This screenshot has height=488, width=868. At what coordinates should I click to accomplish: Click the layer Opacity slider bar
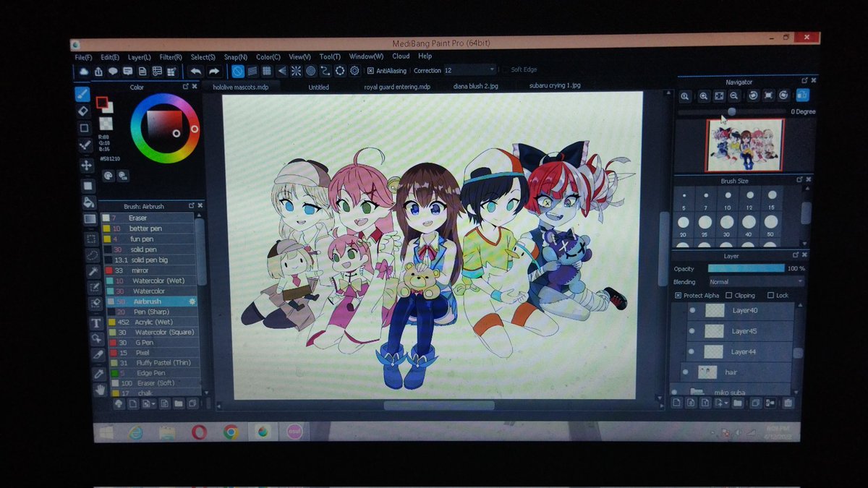[746, 268]
